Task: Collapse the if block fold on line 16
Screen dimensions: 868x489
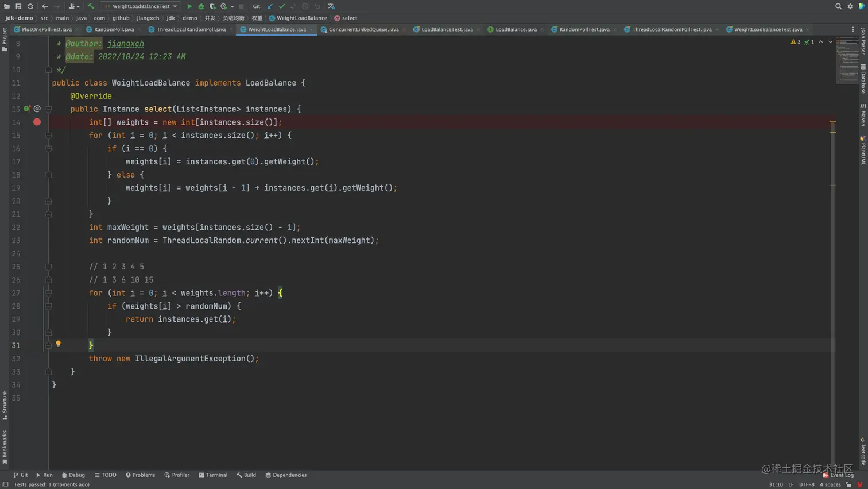Action: (x=49, y=149)
